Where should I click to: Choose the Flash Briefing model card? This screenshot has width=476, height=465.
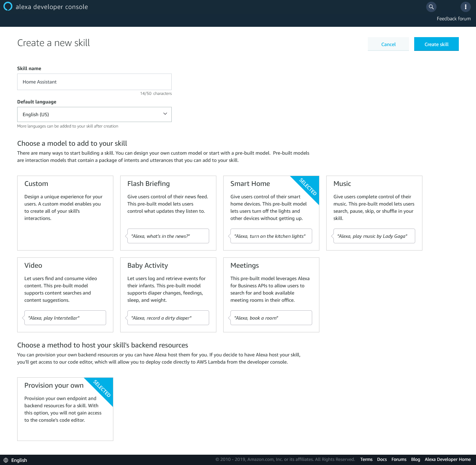coord(168,213)
